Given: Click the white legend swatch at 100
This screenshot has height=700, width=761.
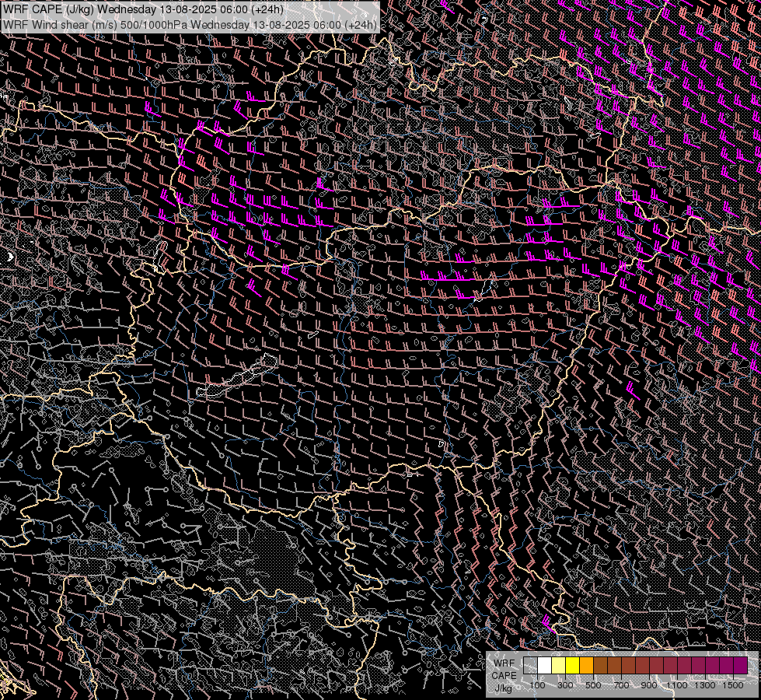Looking at the screenshot, I should (545, 665).
